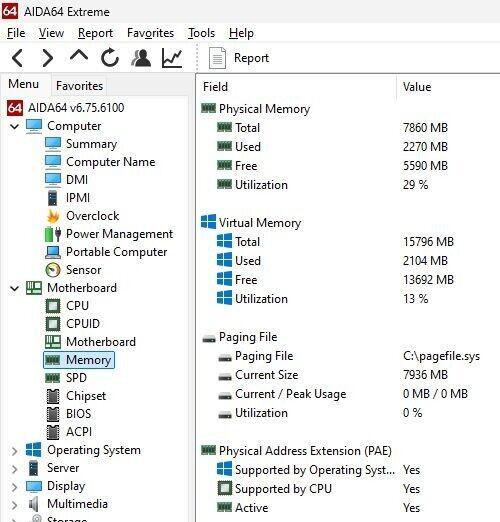
Task: Click the 29 % utilization value
Action: pos(415,185)
